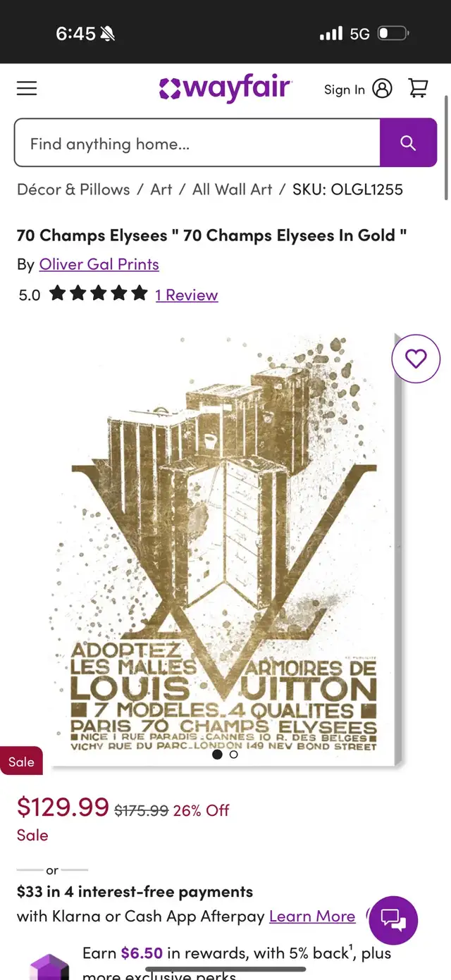This screenshot has width=451, height=980.
Task: Click the Find anything home search field
Action: point(197,143)
